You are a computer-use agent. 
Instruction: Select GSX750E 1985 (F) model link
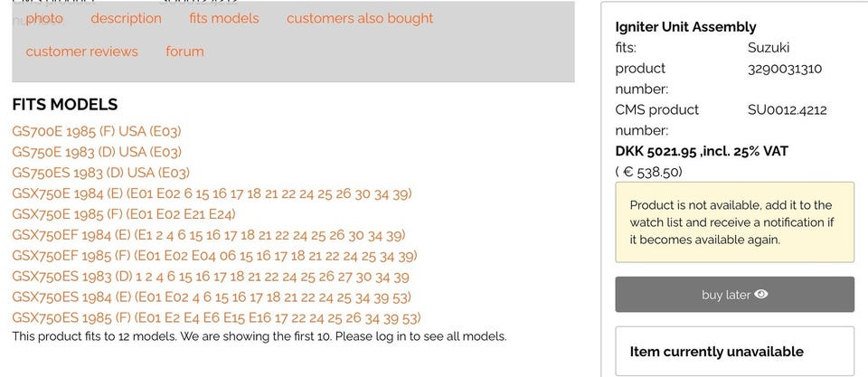124,214
